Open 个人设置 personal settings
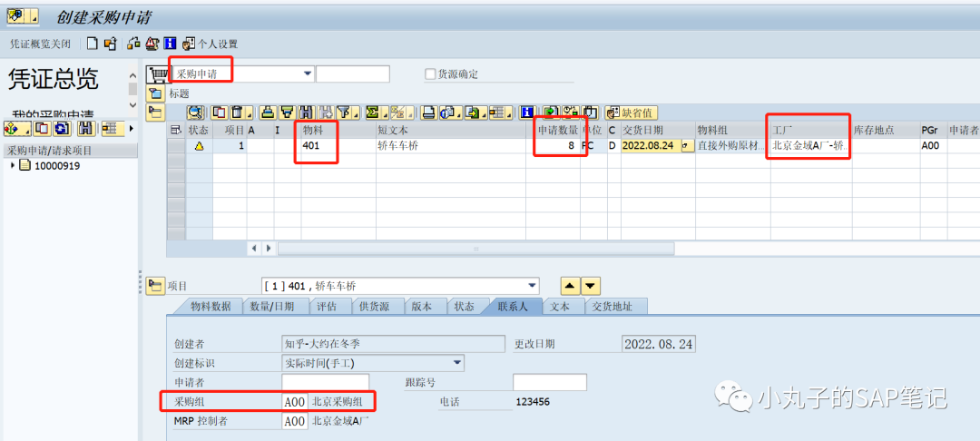Image resolution: width=980 pixels, height=441 pixels. tap(210, 44)
